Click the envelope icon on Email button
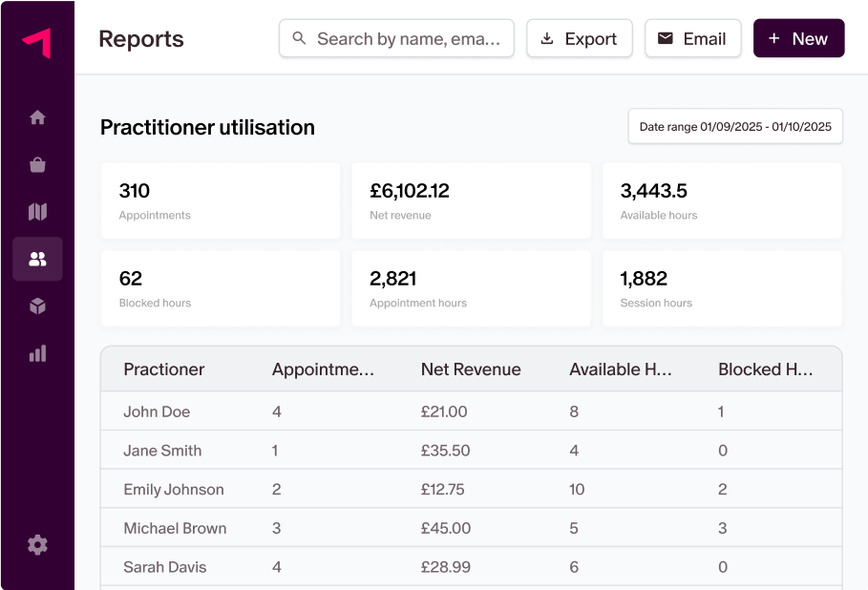The image size is (868, 590). (x=667, y=38)
